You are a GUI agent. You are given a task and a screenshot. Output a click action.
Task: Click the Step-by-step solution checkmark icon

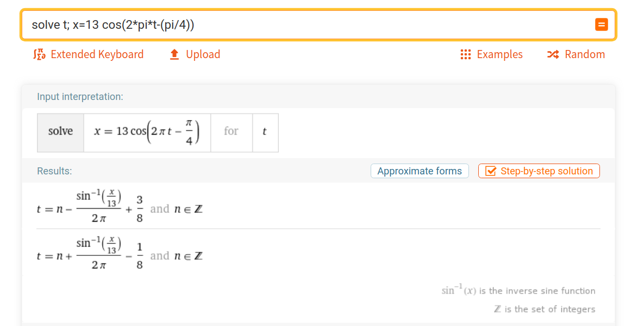(x=490, y=171)
